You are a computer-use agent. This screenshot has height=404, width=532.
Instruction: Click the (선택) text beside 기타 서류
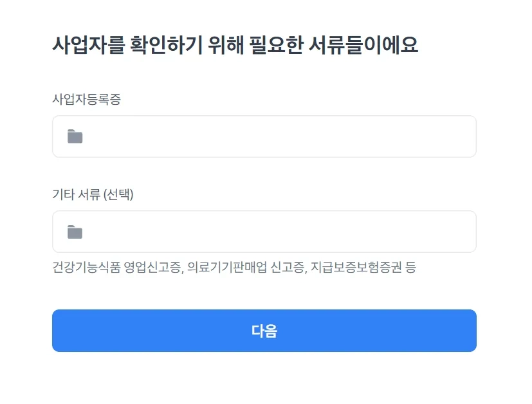[118, 194]
